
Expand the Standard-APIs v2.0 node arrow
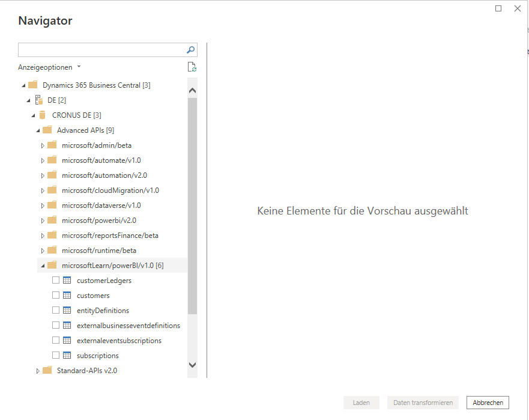tap(38, 371)
